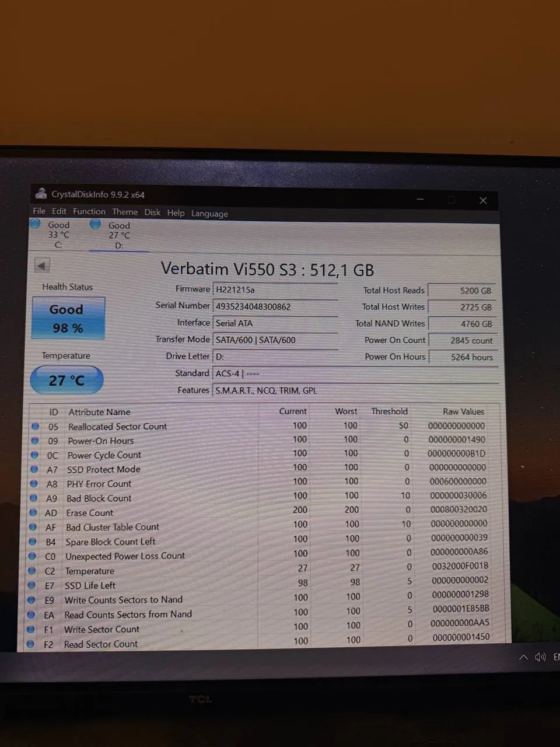Click the Total Host Writes value 2725 GB
560x747 pixels.
pyautogui.click(x=462, y=307)
